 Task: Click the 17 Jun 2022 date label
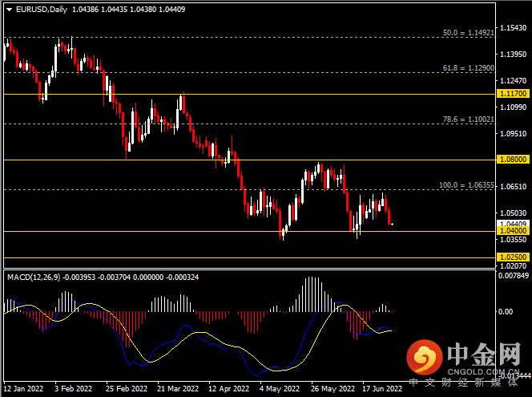pyautogui.click(x=382, y=388)
